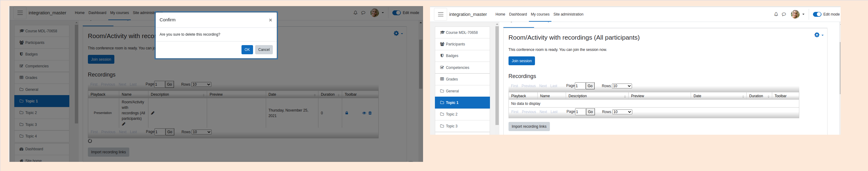Open the upper Rows dropdown in right screenshot

click(622, 86)
